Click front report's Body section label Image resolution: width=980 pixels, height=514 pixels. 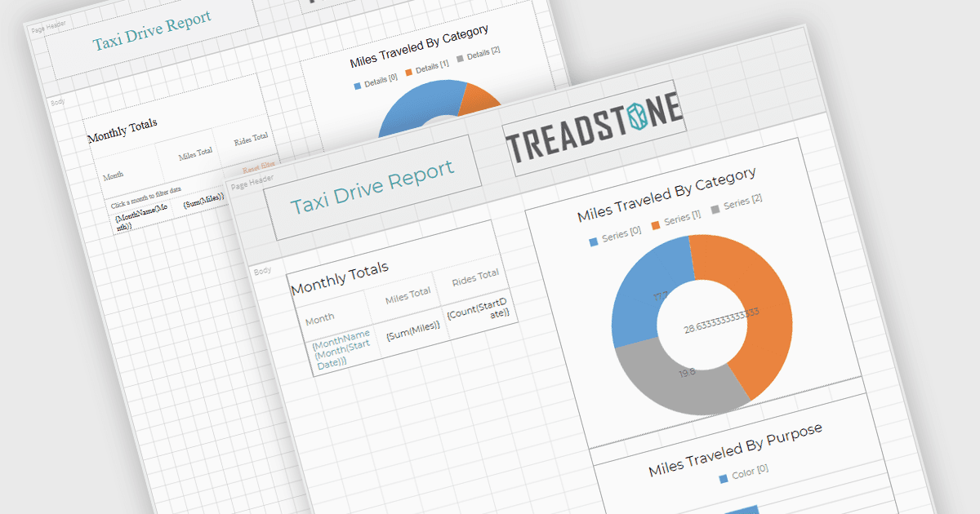262,271
